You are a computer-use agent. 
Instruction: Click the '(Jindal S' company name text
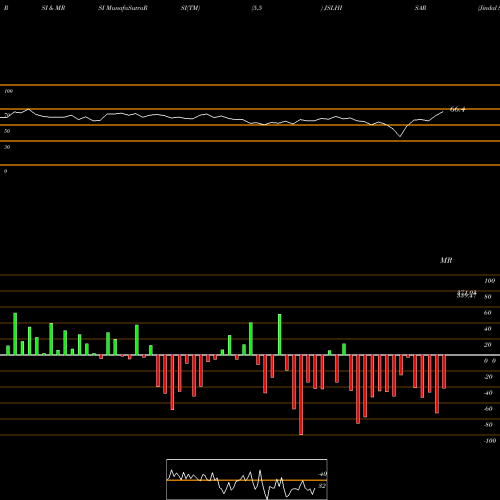489,8
